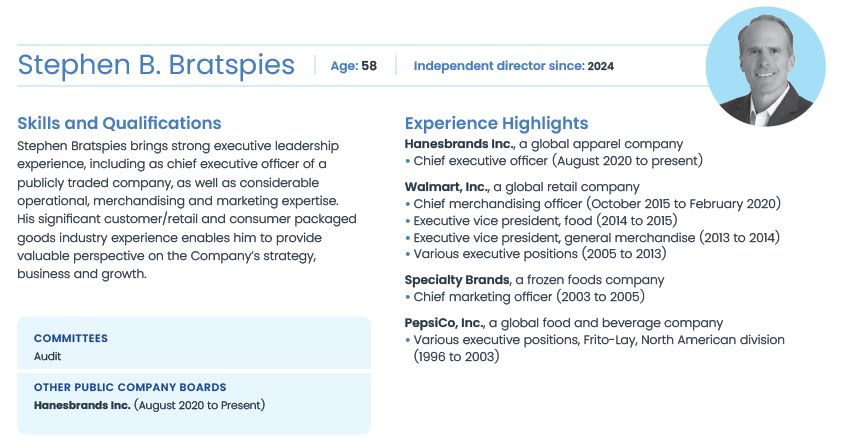This screenshot has width=844, height=444.
Task: Click the Chief executive officer bullet line
Action: (559, 160)
